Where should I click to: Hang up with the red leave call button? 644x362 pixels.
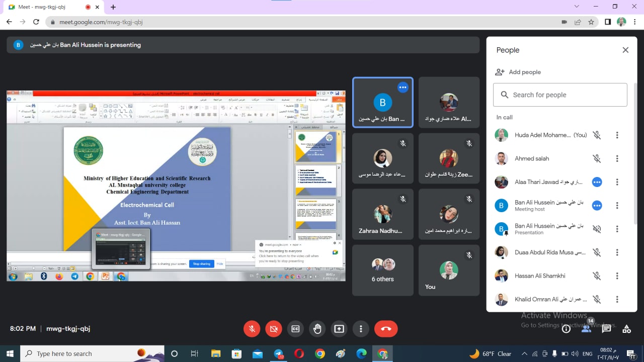click(x=386, y=329)
